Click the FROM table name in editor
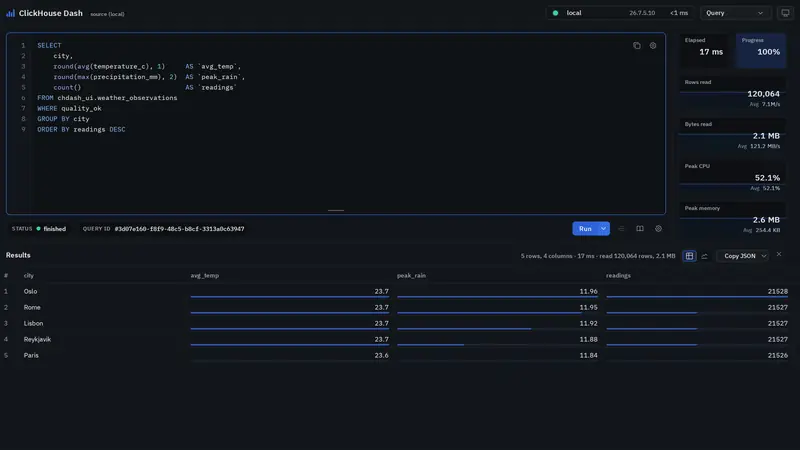The height and width of the screenshot is (450, 800). (x=117, y=98)
